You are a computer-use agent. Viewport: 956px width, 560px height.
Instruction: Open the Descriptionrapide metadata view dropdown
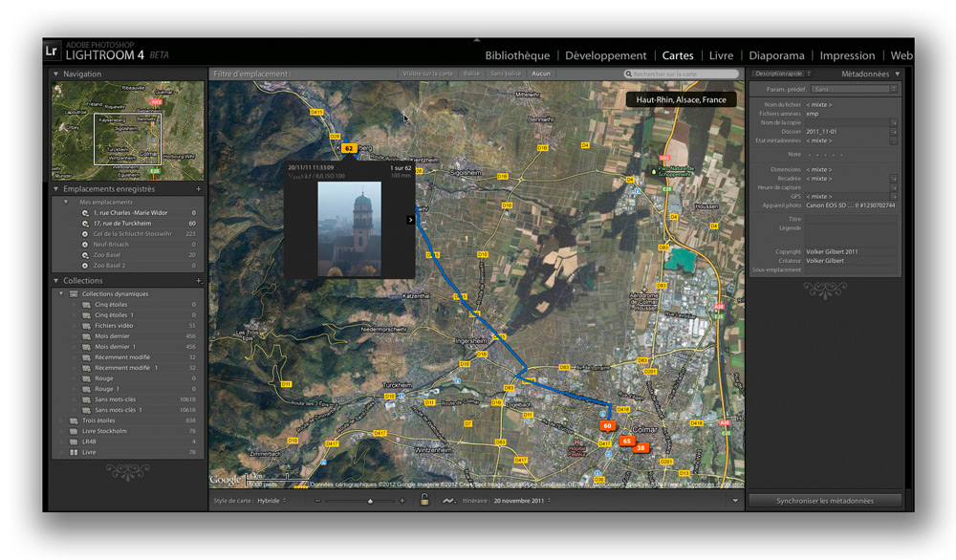(782, 74)
